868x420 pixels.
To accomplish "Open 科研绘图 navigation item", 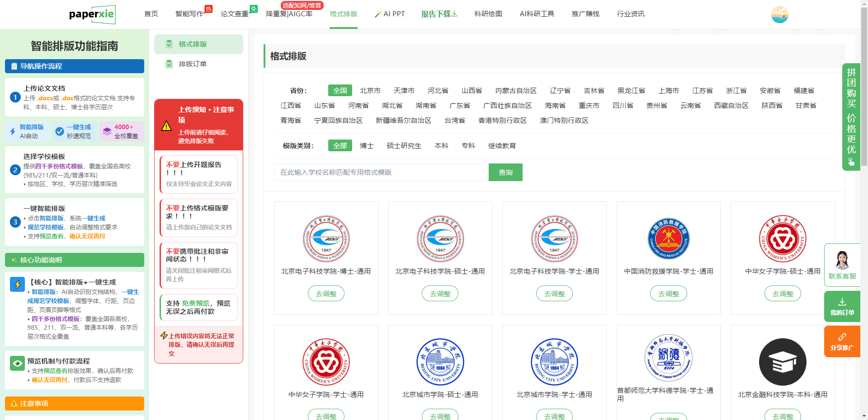I will click(x=488, y=14).
